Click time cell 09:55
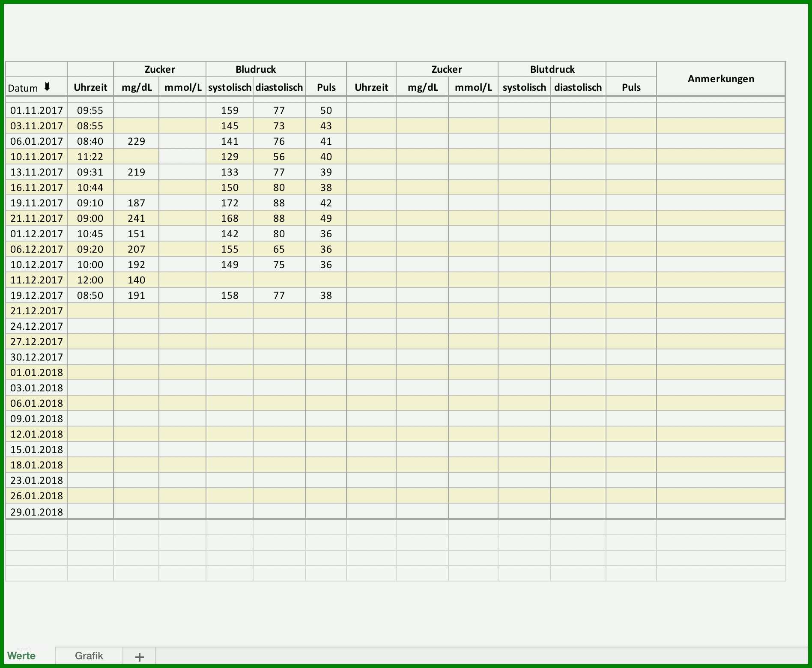Image resolution: width=812 pixels, height=668 pixels. (x=90, y=110)
